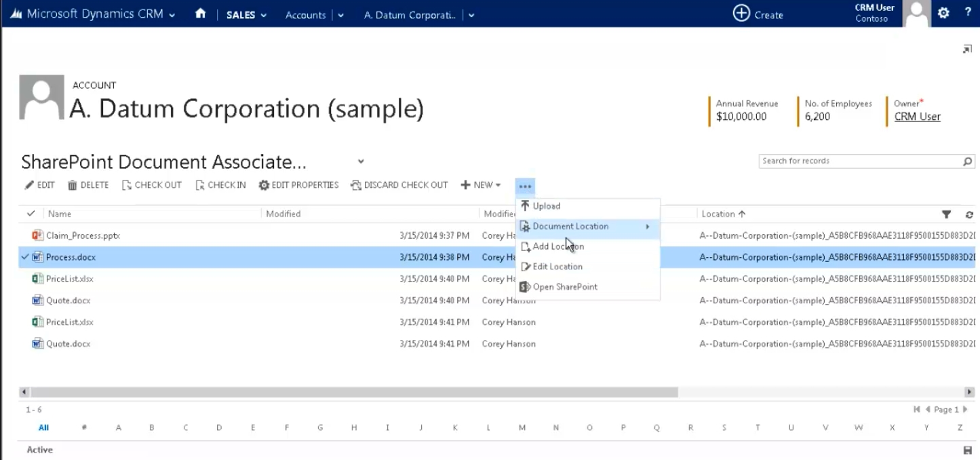Click the Delete trash button
This screenshot has height=460, width=980.
coord(88,185)
